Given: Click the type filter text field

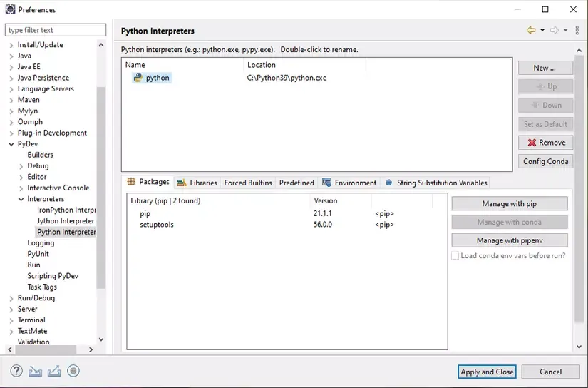Looking at the screenshot, I should tap(56, 30).
